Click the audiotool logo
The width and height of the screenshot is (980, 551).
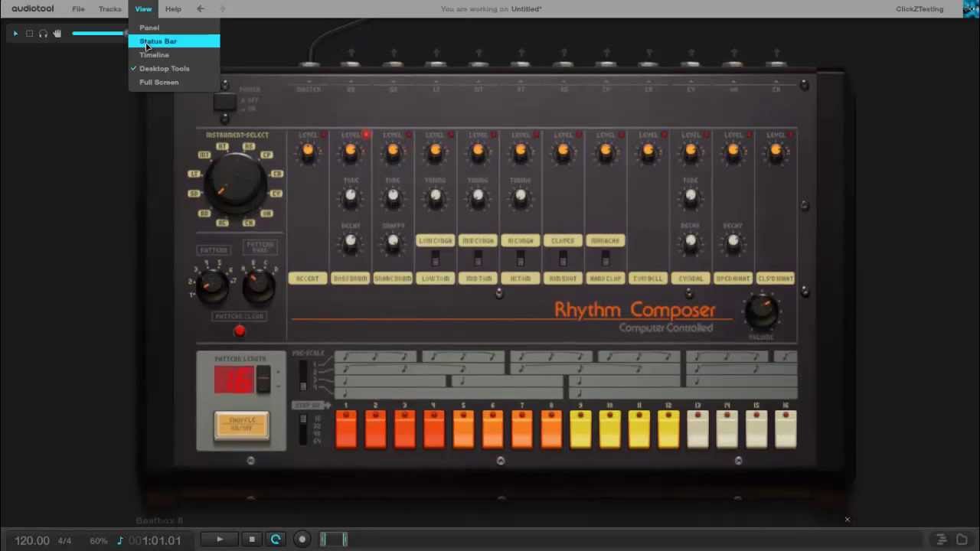point(32,9)
